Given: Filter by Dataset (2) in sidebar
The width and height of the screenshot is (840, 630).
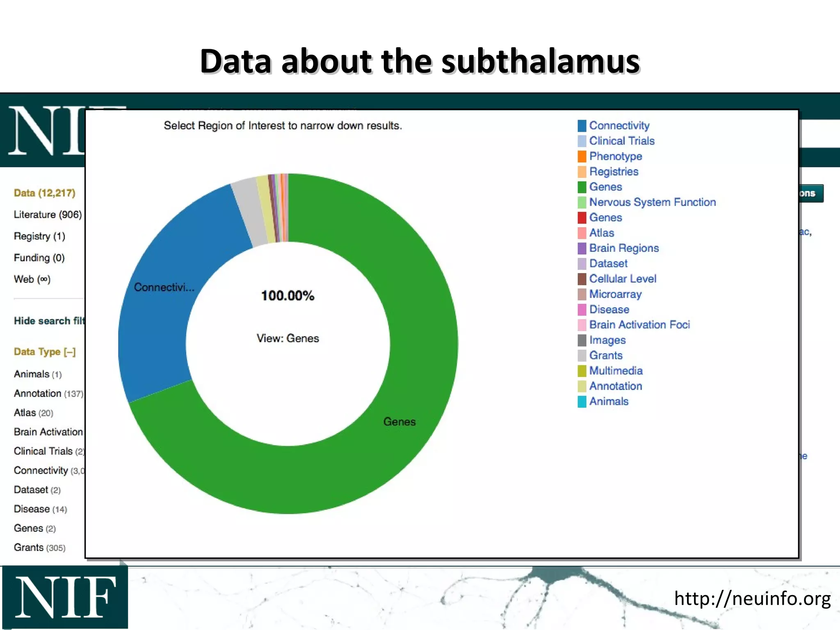Looking at the screenshot, I should tap(37, 490).
